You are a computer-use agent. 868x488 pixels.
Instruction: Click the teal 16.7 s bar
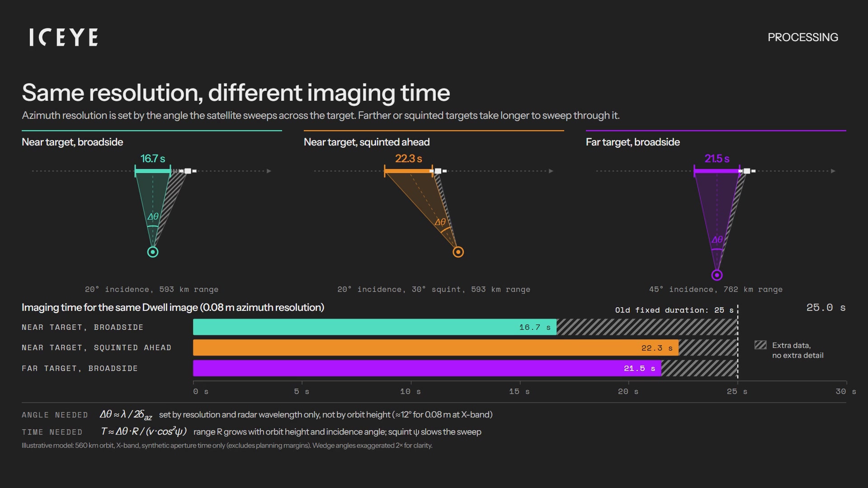(x=375, y=327)
